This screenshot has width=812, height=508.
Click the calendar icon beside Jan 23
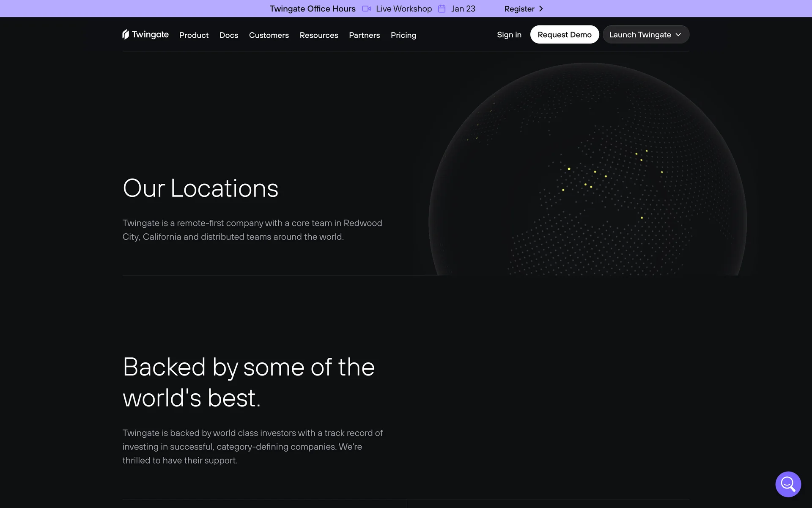pos(442,8)
